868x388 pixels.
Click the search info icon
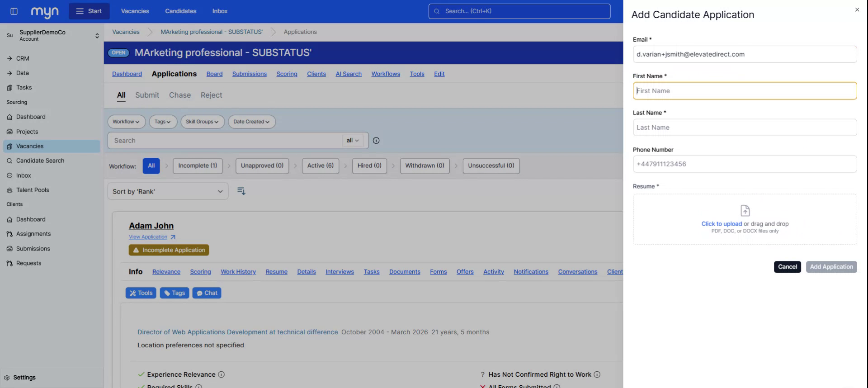[x=376, y=141]
